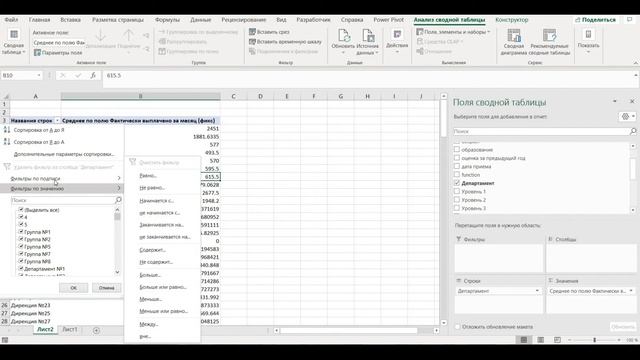Click the insert function fx icon
Image resolution: width=640 pixels, height=360 pixels.
coord(93,76)
